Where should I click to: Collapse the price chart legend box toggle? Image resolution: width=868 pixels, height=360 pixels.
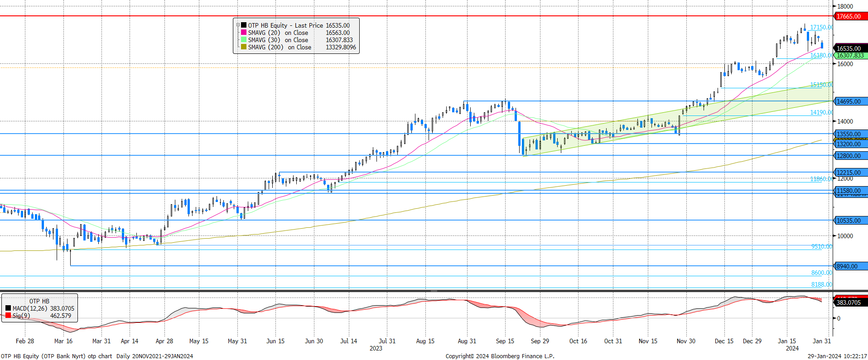tap(238, 25)
